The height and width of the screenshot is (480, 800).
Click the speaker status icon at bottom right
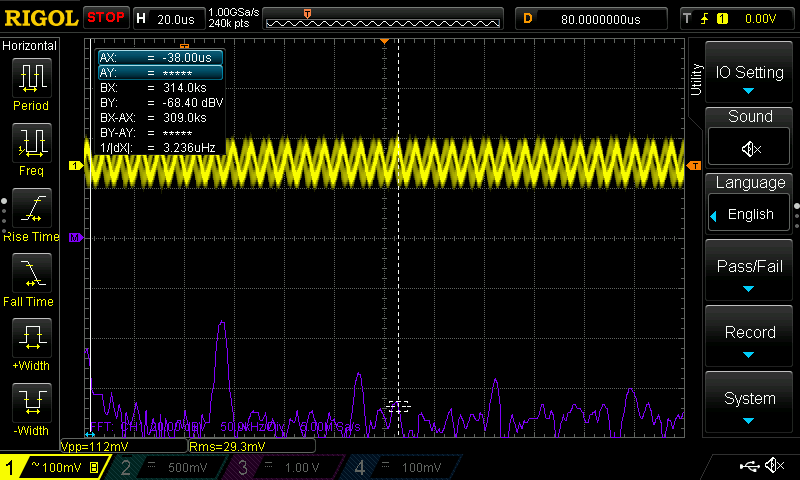(773, 466)
